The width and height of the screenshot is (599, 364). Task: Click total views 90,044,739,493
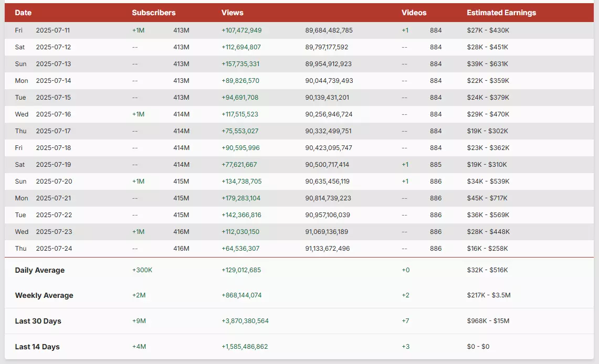click(x=329, y=80)
